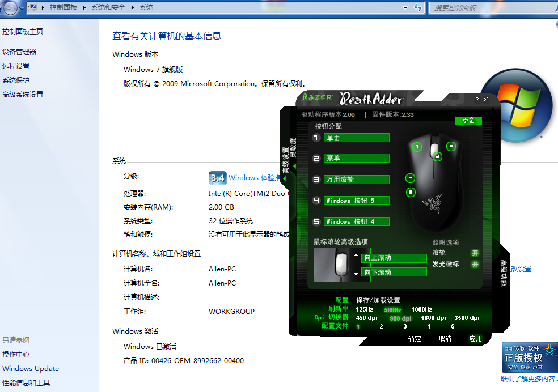
Task: Click the scroll up arrow icon
Action: coord(356,258)
